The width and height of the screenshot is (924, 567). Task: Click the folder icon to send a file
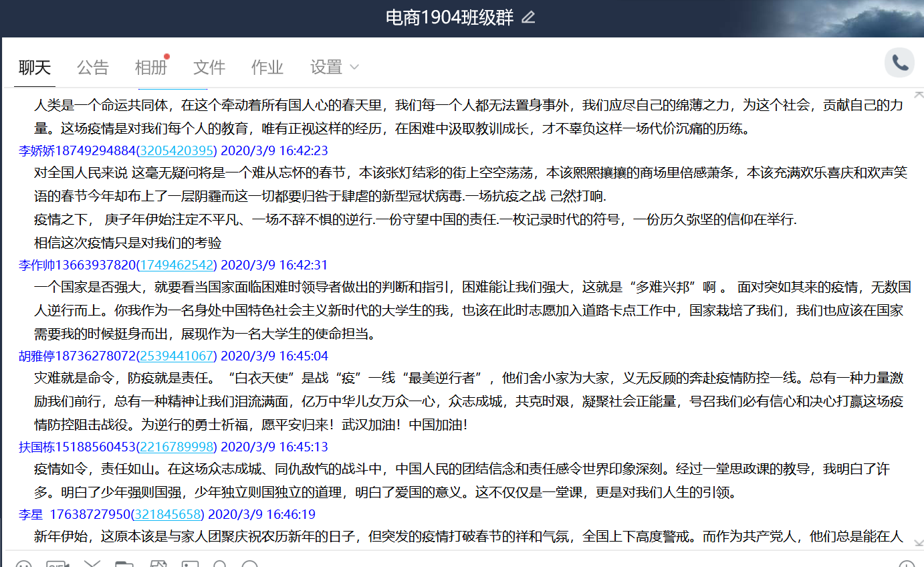click(124, 564)
